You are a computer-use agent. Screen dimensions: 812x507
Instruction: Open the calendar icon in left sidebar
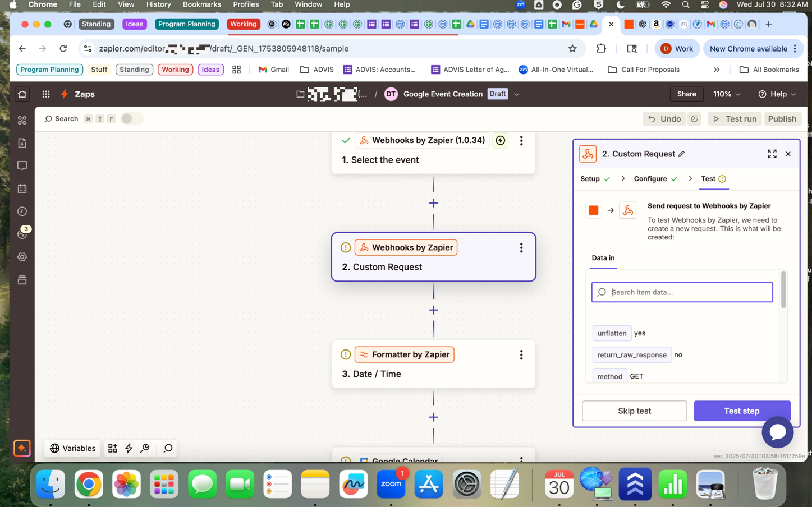22,189
